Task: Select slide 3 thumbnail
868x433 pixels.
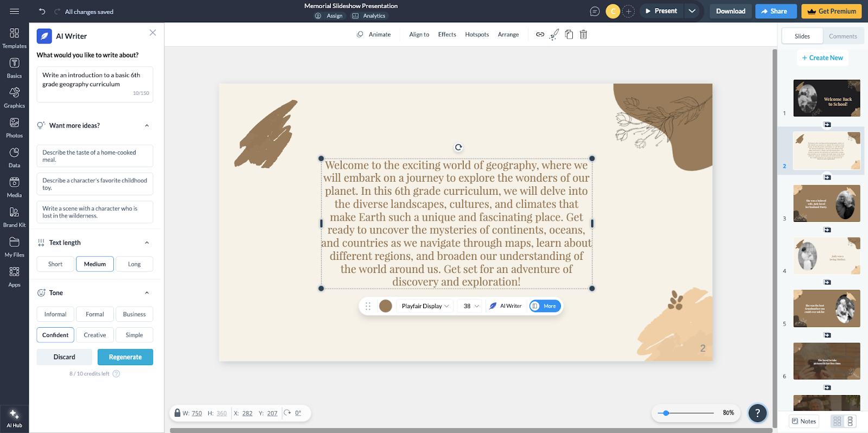Action: [827, 203]
